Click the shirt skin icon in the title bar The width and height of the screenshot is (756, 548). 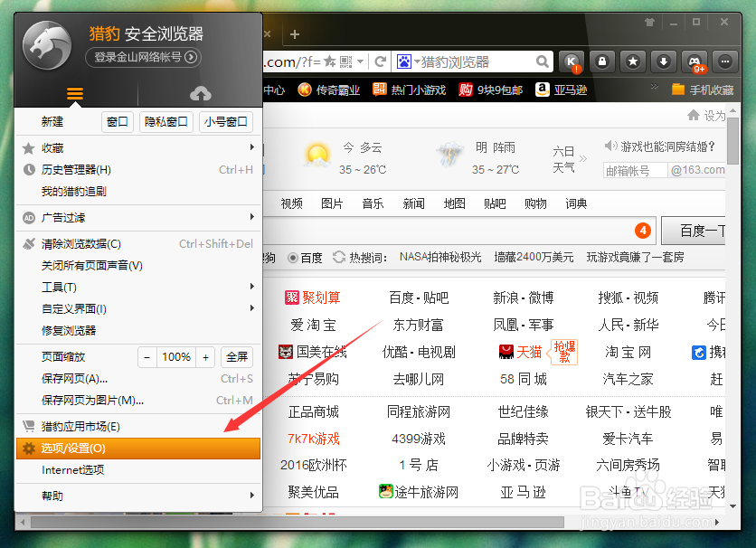pos(649,23)
